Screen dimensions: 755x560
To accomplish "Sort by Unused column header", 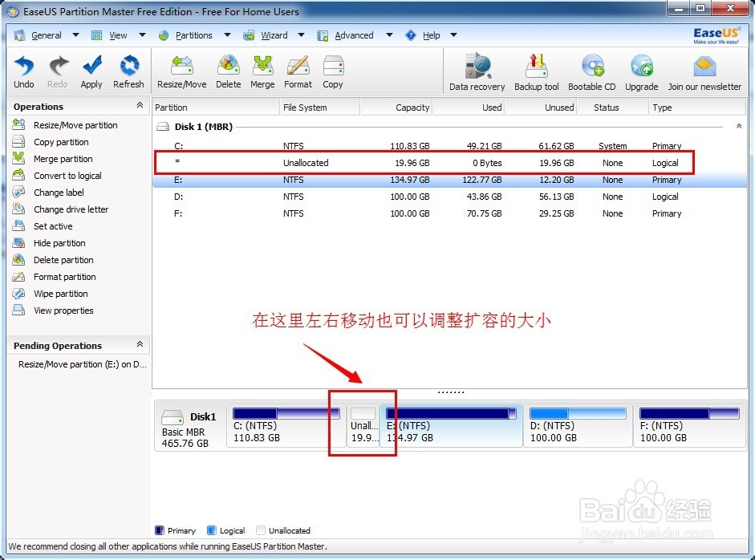I will (541, 108).
